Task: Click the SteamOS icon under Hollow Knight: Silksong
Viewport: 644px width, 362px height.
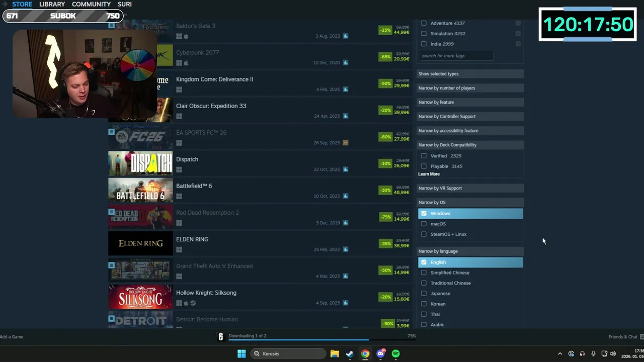Action: pos(193,303)
